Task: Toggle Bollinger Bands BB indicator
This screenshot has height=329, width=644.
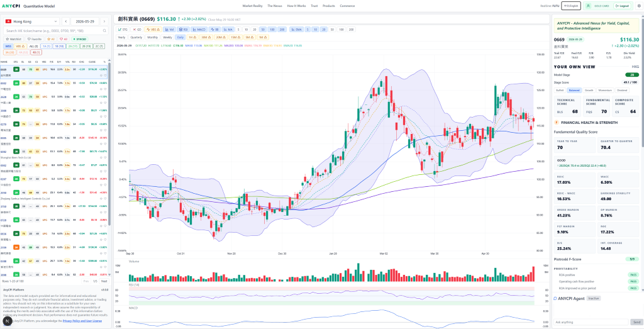Action: coord(215,30)
